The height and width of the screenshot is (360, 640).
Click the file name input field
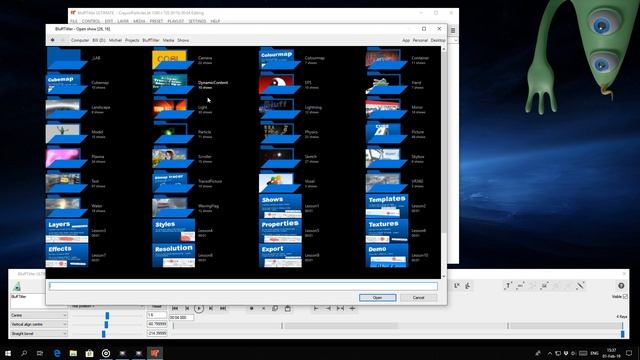tap(243, 286)
